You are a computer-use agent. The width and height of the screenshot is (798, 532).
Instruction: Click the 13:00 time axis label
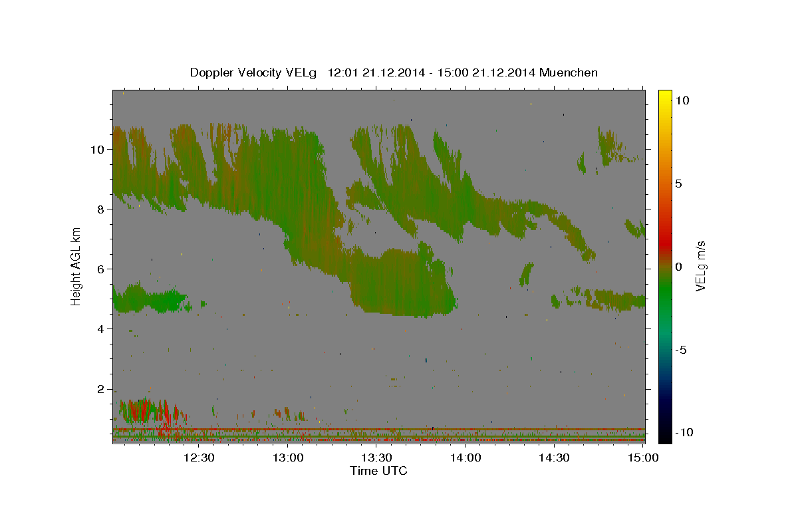288,458
